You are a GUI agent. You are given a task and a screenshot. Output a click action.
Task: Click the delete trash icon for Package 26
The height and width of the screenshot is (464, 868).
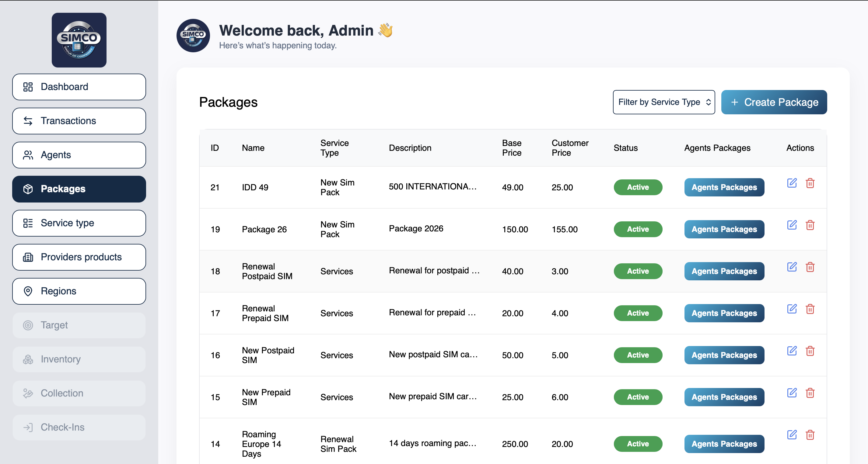tap(811, 225)
